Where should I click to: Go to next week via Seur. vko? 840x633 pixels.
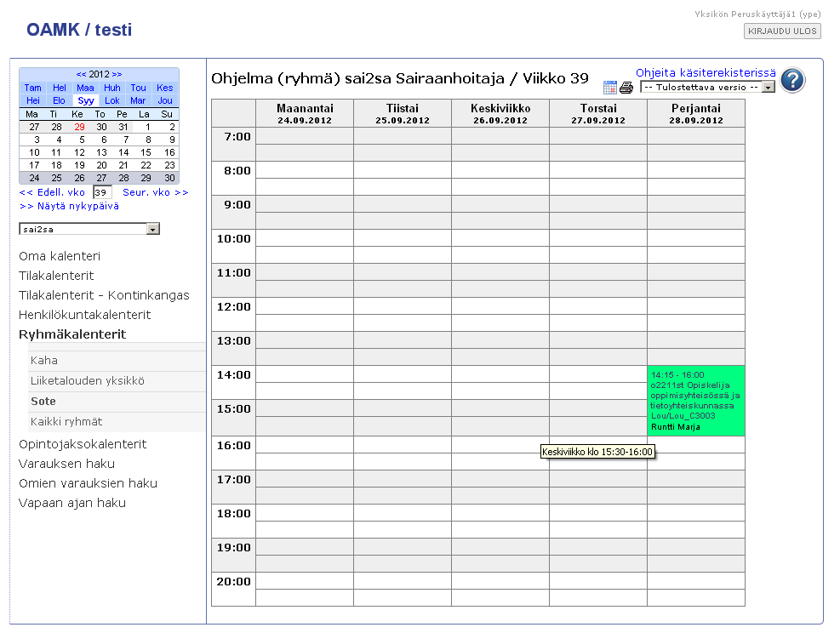click(156, 192)
